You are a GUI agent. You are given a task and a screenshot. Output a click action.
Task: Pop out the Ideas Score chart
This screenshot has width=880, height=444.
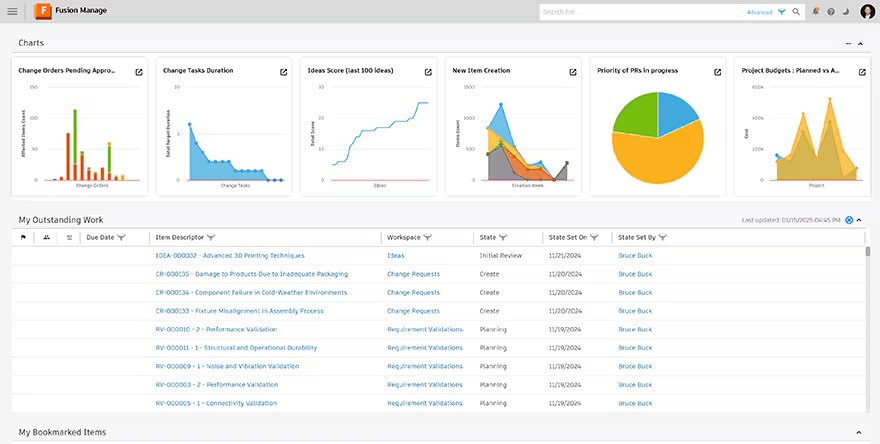point(428,72)
